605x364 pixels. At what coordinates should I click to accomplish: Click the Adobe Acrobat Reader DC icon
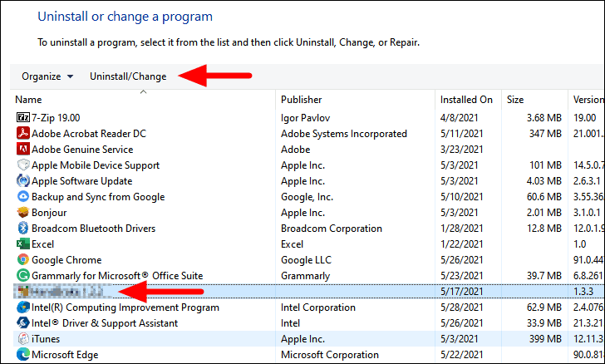tap(23, 133)
